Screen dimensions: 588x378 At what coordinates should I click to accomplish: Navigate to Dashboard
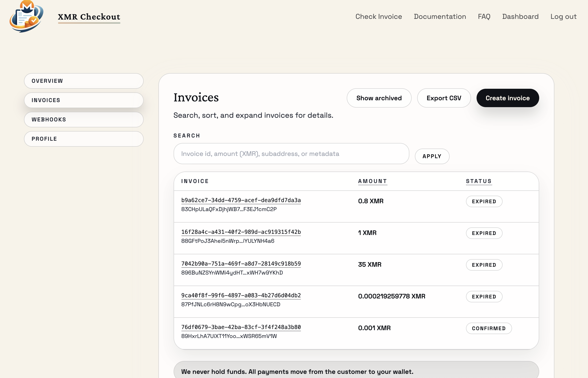pos(520,17)
